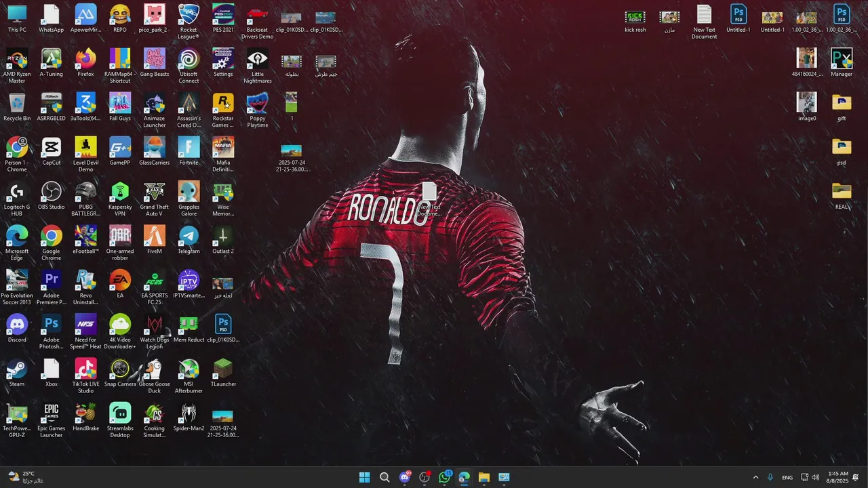Open Ubisoft Connect shortcut
The image size is (868, 488).
[189, 66]
